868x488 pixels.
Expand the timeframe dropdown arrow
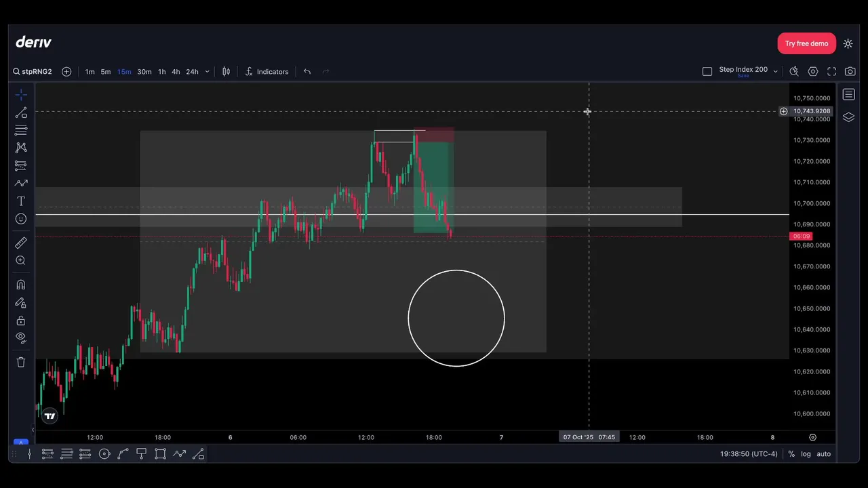point(207,71)
